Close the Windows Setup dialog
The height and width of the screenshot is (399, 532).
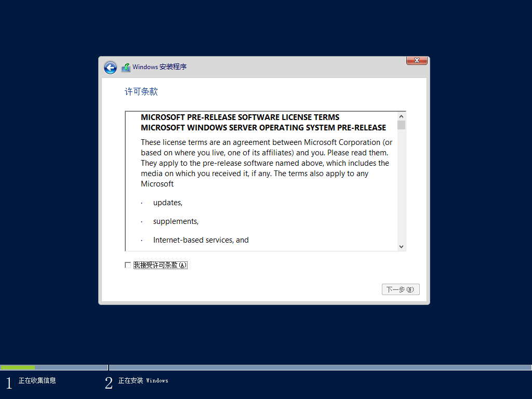pos(417,60)
